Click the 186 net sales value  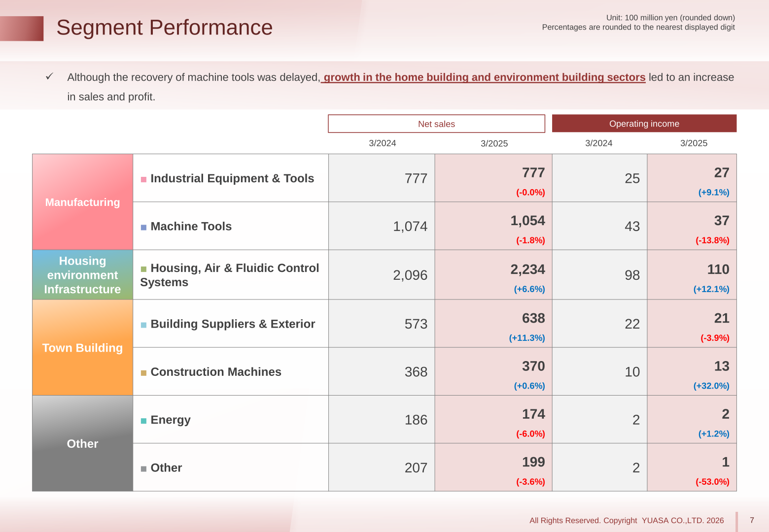click(416, 420)
